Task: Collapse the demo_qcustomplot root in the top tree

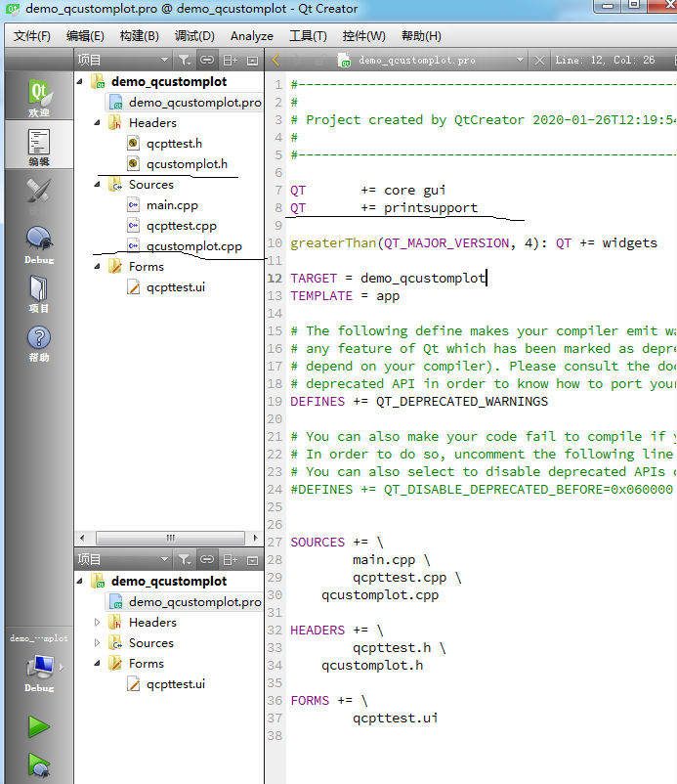Action: 80,81
